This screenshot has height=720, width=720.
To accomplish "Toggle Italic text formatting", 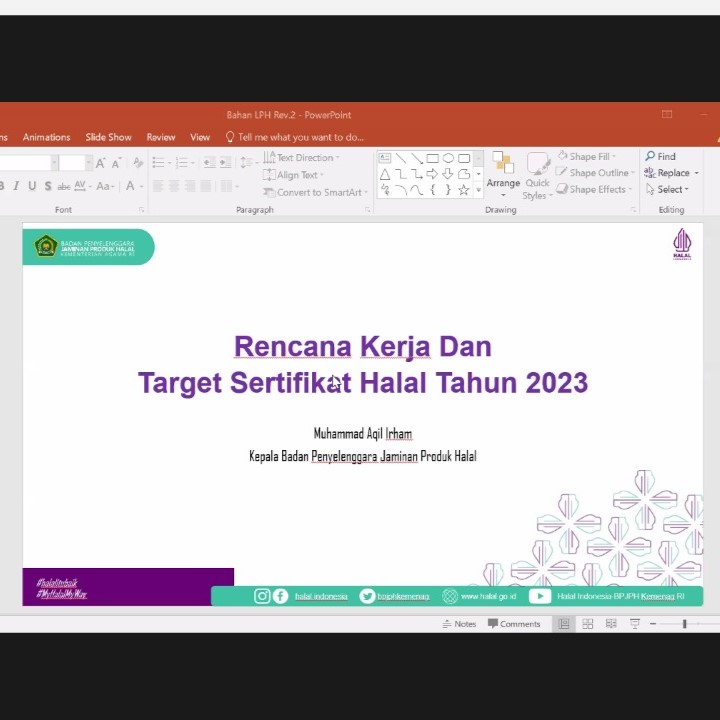I will tap(16, 186).
